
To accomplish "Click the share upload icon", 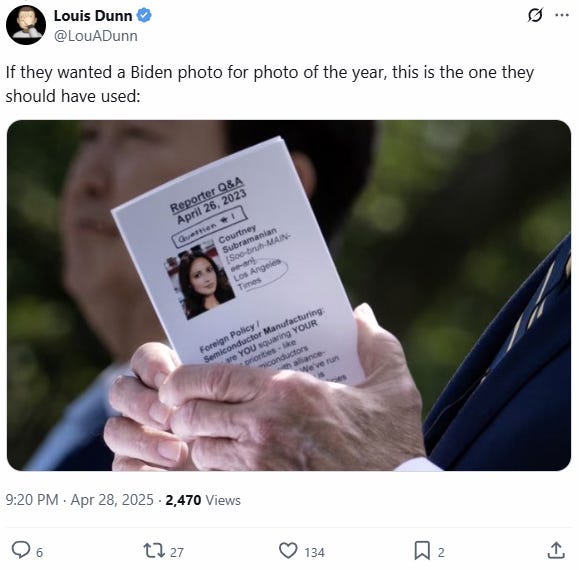I will (x=556, y=550).
